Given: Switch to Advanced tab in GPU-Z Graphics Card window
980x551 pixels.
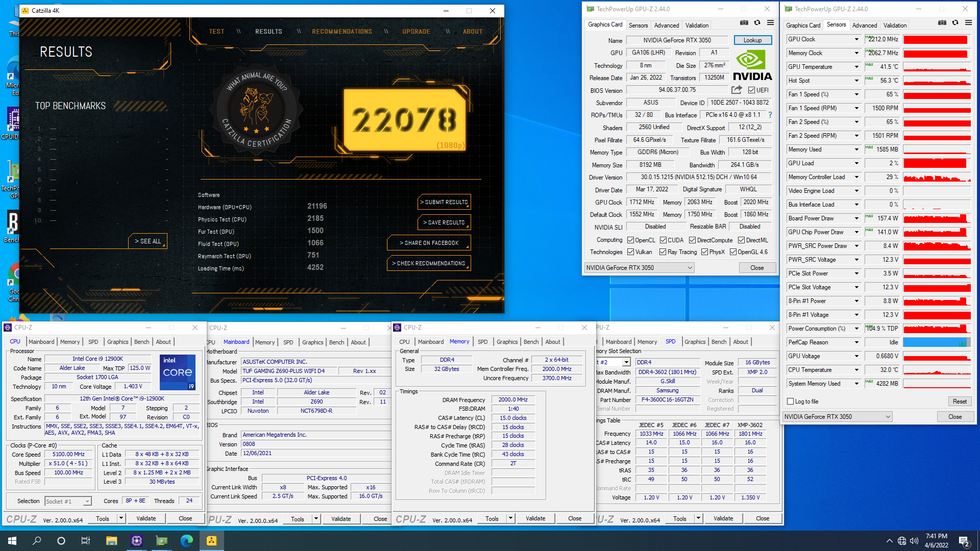Looking at the screenshot, I should 667,25.
